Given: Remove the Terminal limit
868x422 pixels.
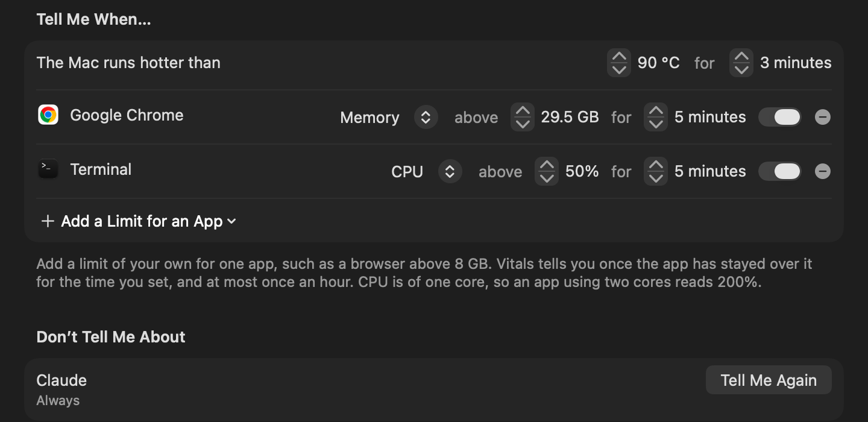Looking at the screenshot, I should coord(823,171).
